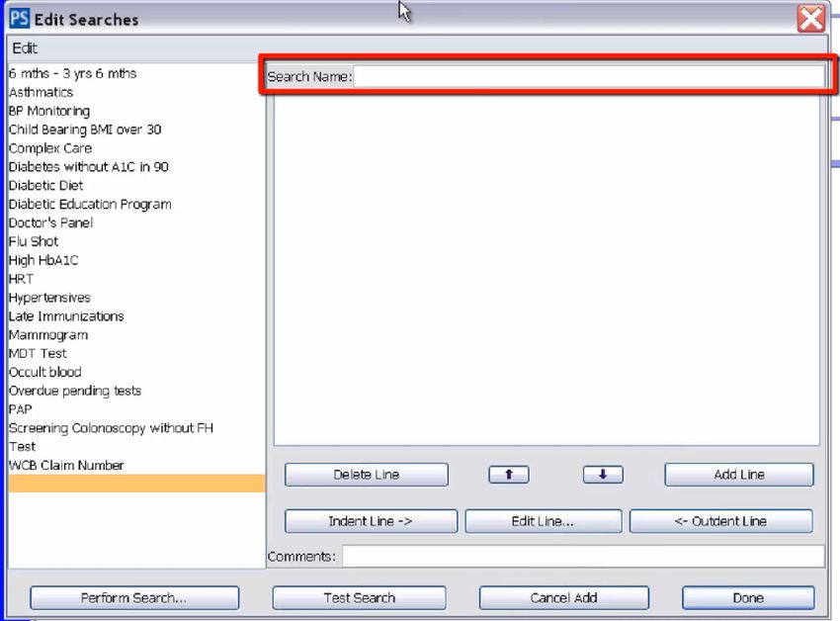Focus the Search Name input field
The width and height of the screenshot is (840, 621).
point(589,77)
